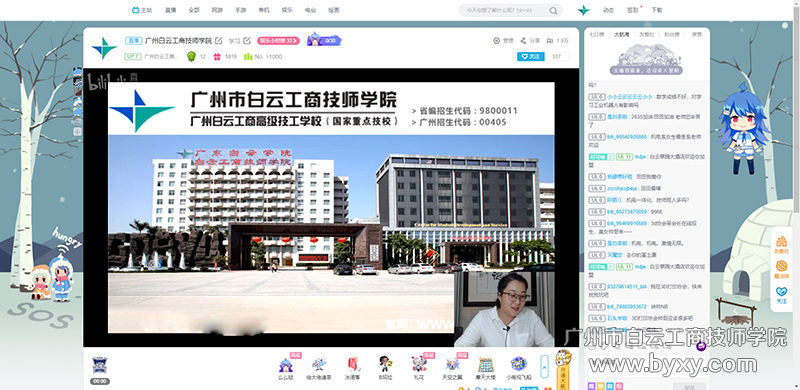The image size is (800, 390).
Task: Open the No. >1000 ranking chart icon
Action: click(x=248, y=56)
